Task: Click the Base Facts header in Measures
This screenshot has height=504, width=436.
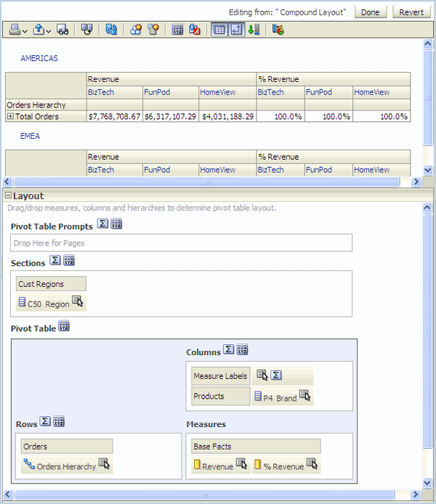Action: (x=256, y=447)
